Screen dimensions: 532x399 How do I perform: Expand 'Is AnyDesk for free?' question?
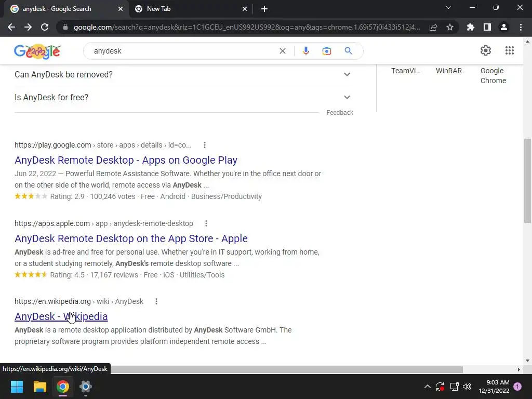point(184,97)
